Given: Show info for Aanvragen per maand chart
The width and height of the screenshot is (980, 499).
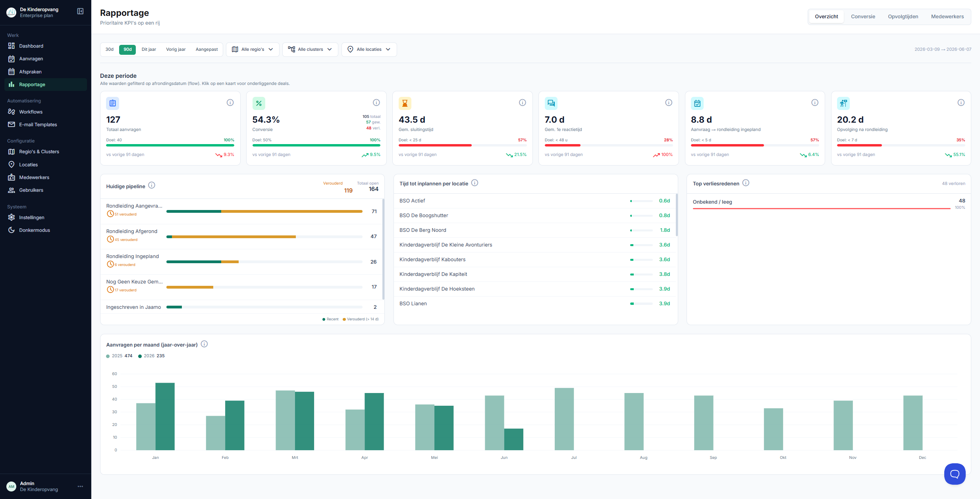Looking at the screenshot, I should pos(204,344).
